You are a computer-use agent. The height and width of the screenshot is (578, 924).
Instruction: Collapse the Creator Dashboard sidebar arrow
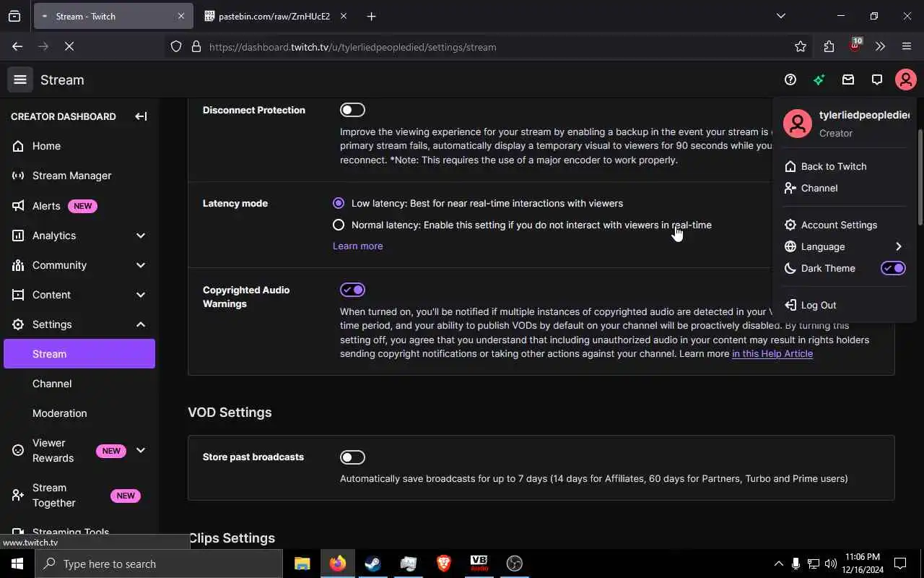tap(141, 116)
